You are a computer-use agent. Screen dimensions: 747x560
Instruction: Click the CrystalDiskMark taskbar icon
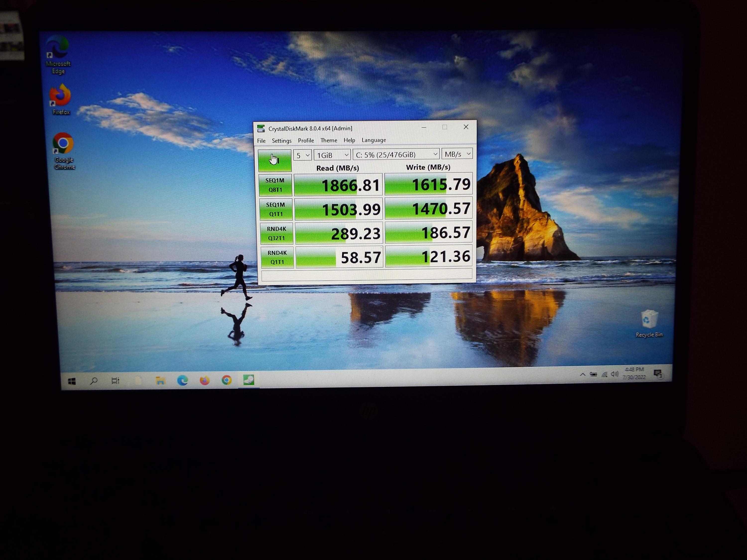pos(249,380)
